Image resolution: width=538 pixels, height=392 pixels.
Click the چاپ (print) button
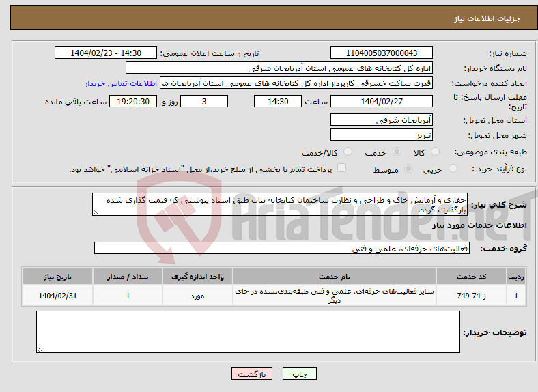click(x=299, y=374)
